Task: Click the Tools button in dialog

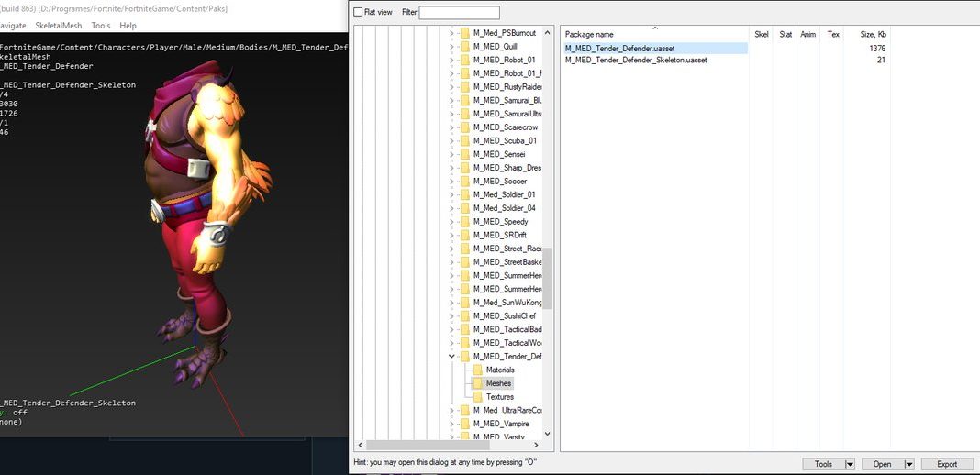Action: coord(823,464)
